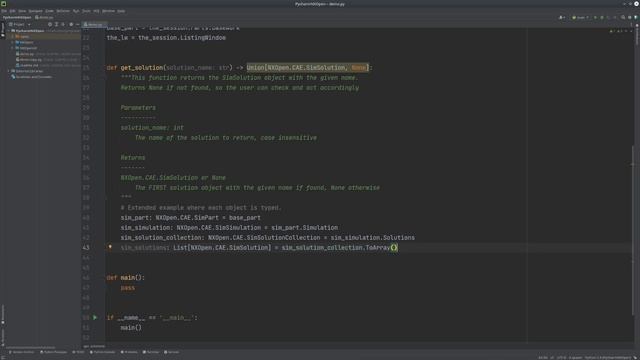Screen dimensions: 640x360
Task: Click the demo.py breadcrumb in the navigation bar
Action: pos(44,18)
